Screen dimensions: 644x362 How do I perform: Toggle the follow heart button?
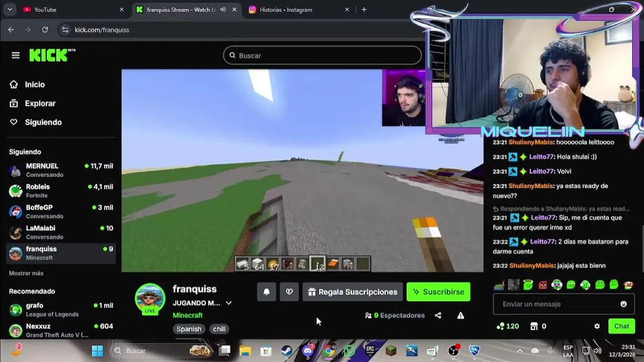pos(289,292)
